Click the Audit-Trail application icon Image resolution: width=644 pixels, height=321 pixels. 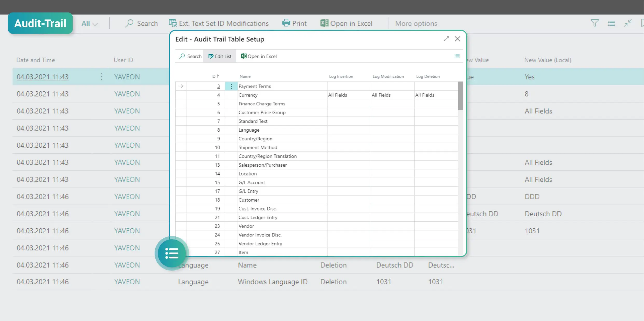(40, 23)
